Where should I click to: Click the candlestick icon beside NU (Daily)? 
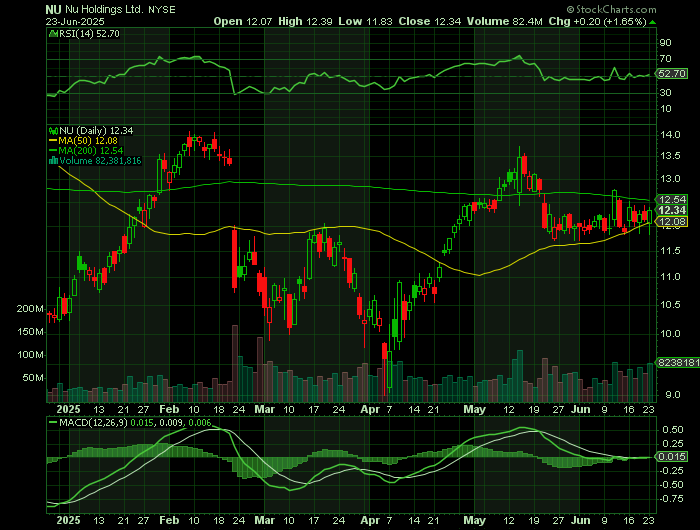pos(54,131)
